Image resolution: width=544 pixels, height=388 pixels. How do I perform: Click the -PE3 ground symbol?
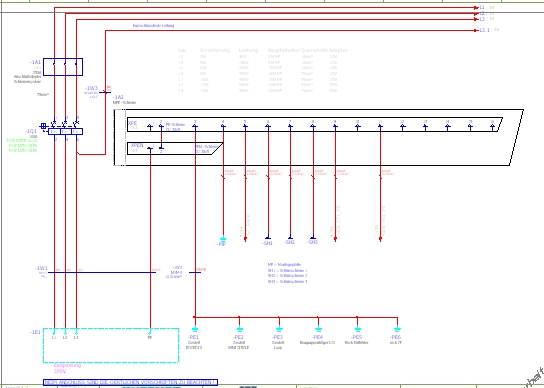pos(279,329)
